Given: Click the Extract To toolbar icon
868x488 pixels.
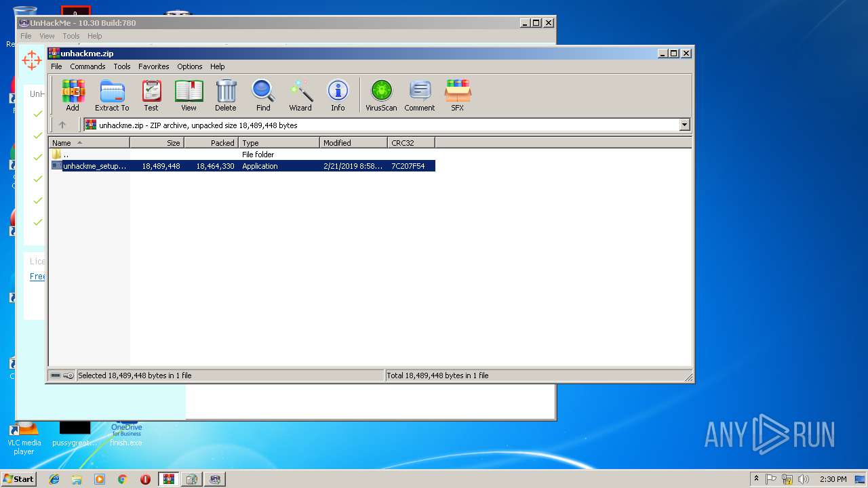Looking at the screenshot, I should [112, 95].
